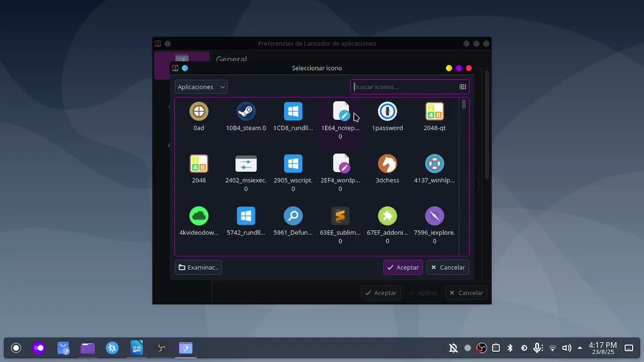Launch the KDE system settings taskbar icon
Image resolution: width=644 pixels, height=362 pixels.
112,348
